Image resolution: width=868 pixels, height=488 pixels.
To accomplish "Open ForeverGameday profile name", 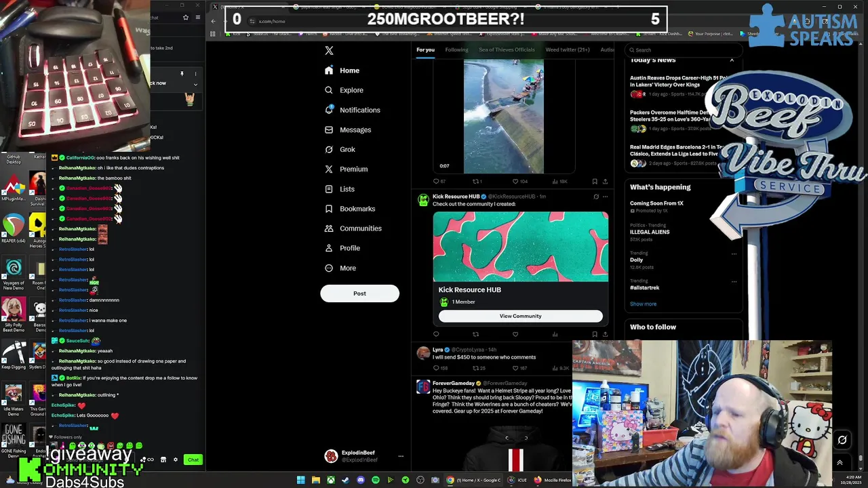I will click(454, 384).
